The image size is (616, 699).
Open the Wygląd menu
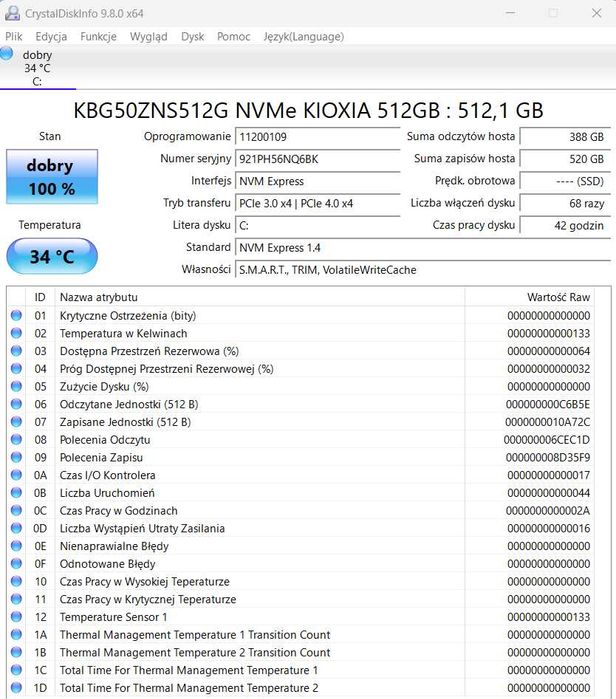(x=149, y=37)
